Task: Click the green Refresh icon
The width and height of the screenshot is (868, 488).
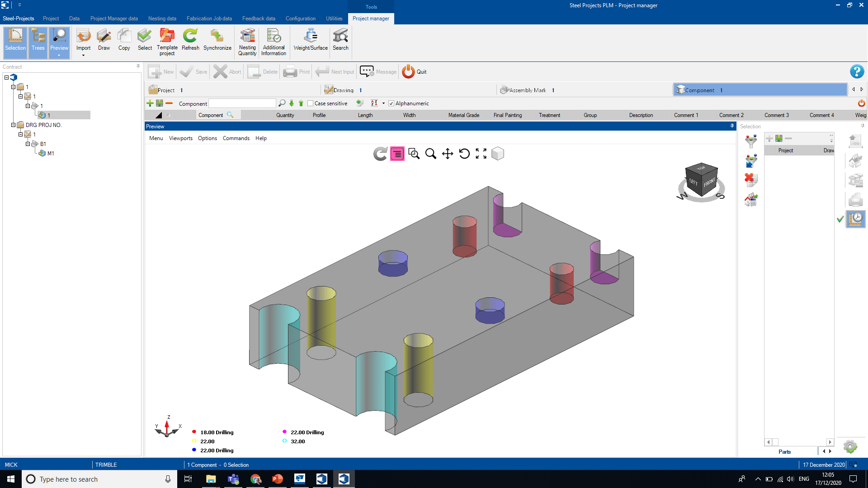Action: pos(190,36)
